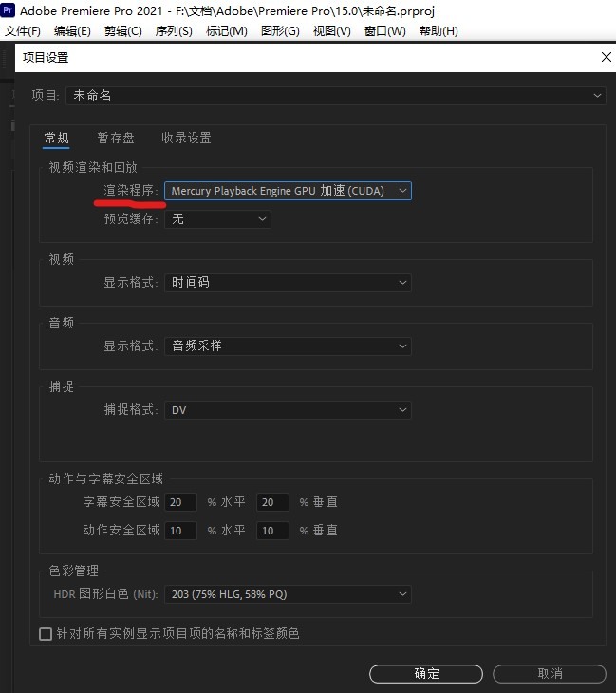Open the 编辑(E) menu
The height and width of the screenshot is (693, 616).
point(72,31)
